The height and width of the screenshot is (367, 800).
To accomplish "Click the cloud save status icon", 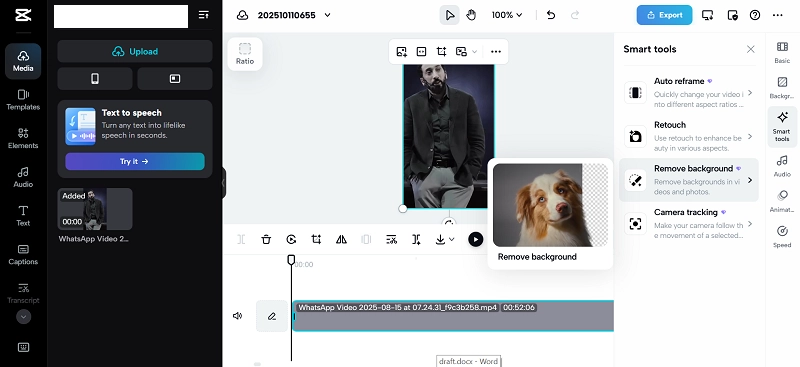I will click(243, 15).
